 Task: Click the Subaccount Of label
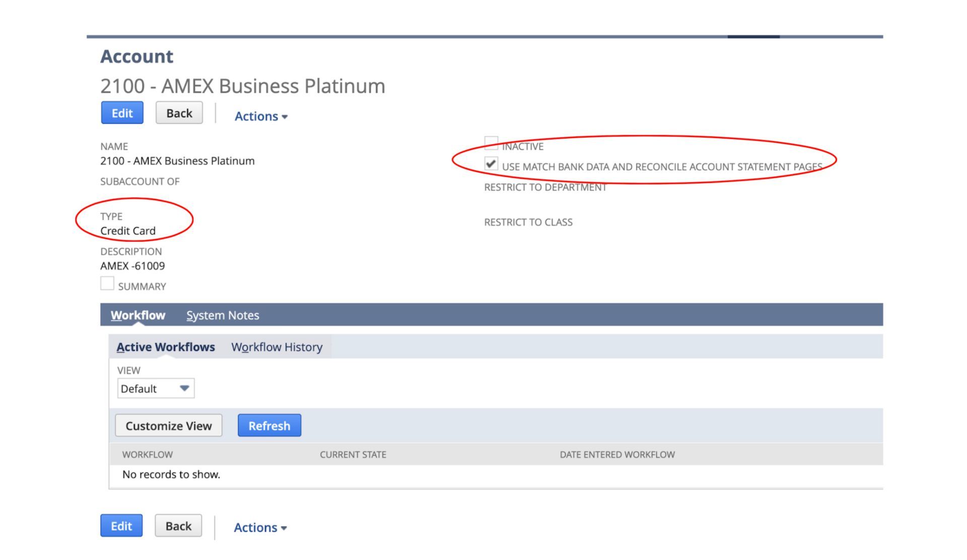point(140,181)
